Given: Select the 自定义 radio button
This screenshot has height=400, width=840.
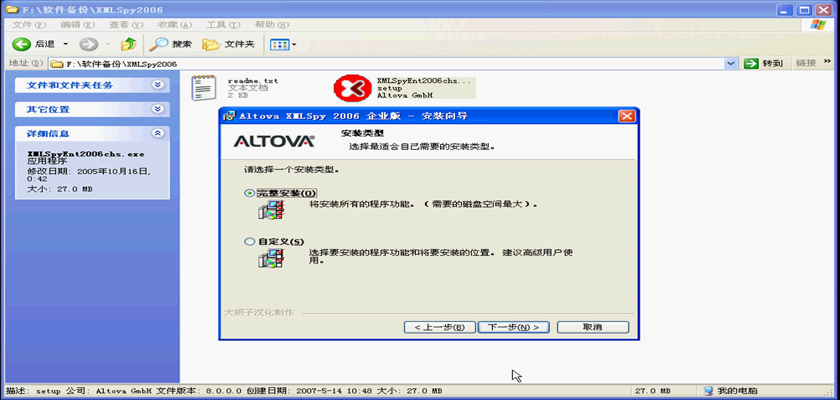Looking at the screenshot, I should (249, 241).
